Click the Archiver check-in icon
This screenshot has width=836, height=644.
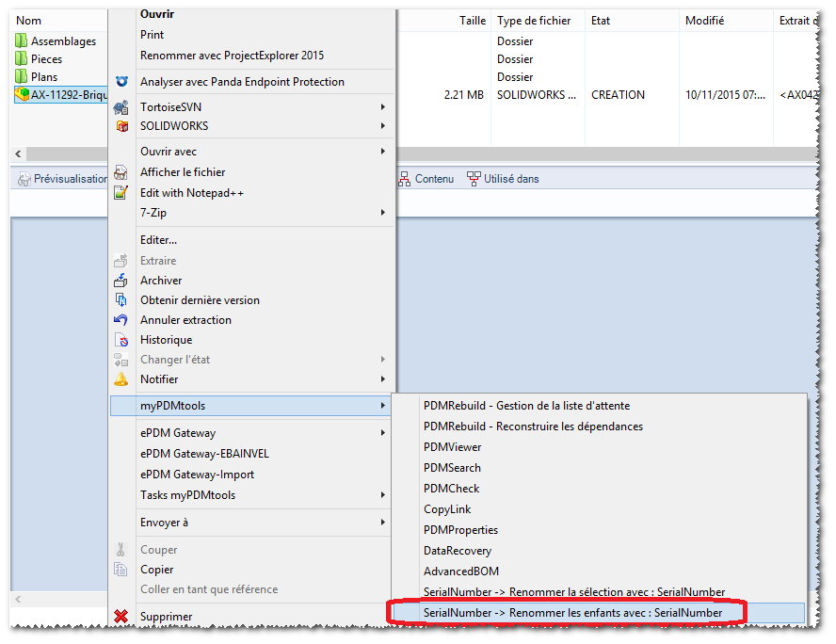121,281
